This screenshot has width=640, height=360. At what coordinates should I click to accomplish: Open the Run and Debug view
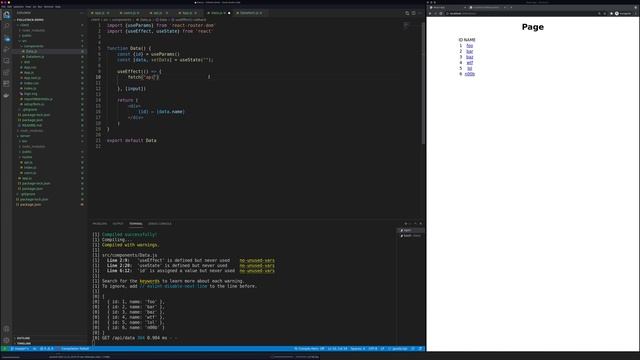[6, 50]
